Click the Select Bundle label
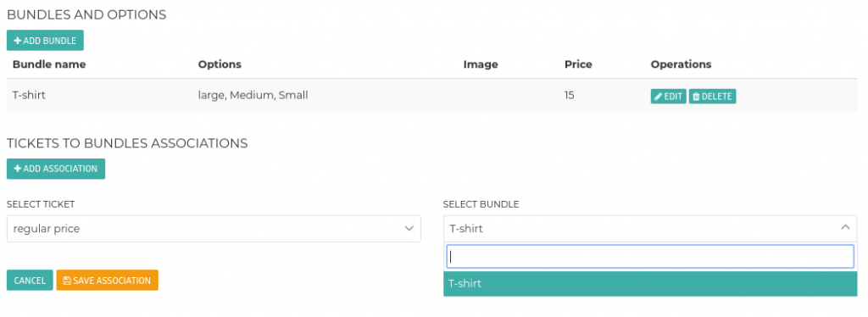 point(481,204)
